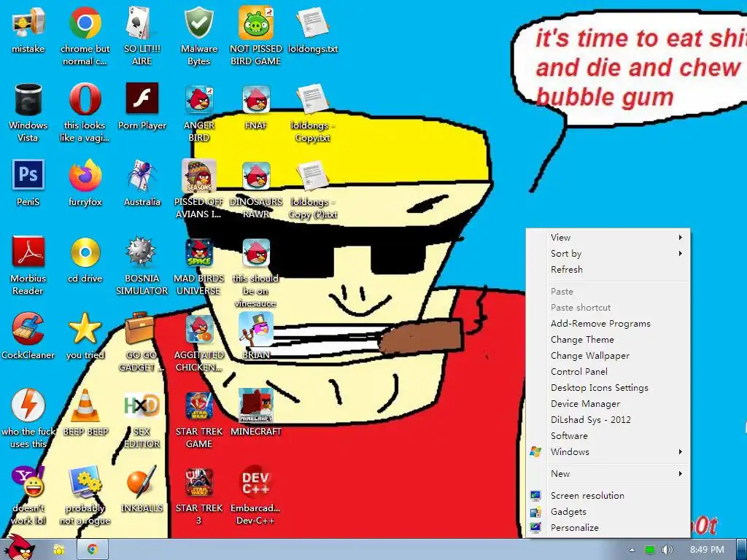Open the pinned folder on the taskbar
The image size is (747, 560).
click(x=58, y=550)
